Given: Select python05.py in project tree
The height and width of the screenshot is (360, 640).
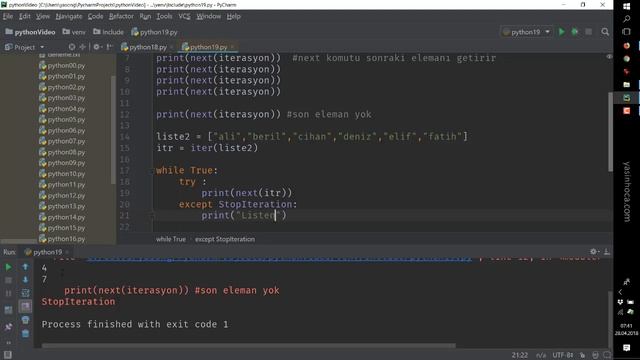Looking at the screenshot, I should [62, 120].
